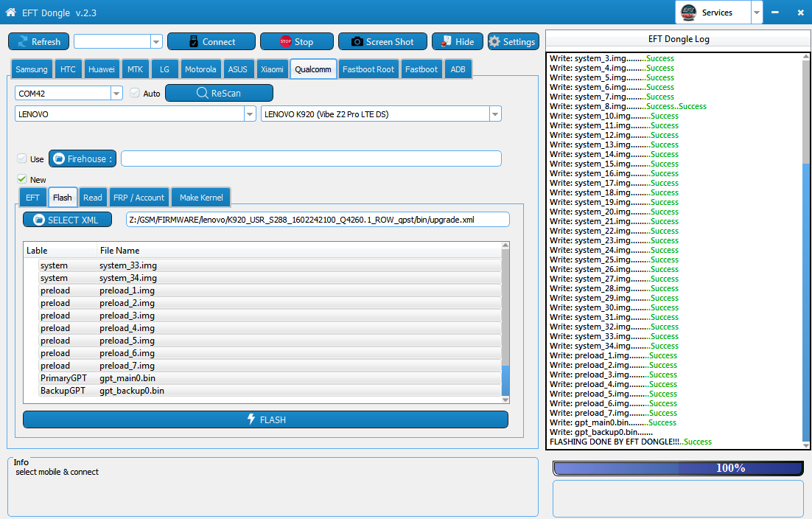The width and height of the screenshot is (812, 519).
Task: Expand the LENOVO brand dropdown
Action: pyautogui.click(x=250, y=114)
